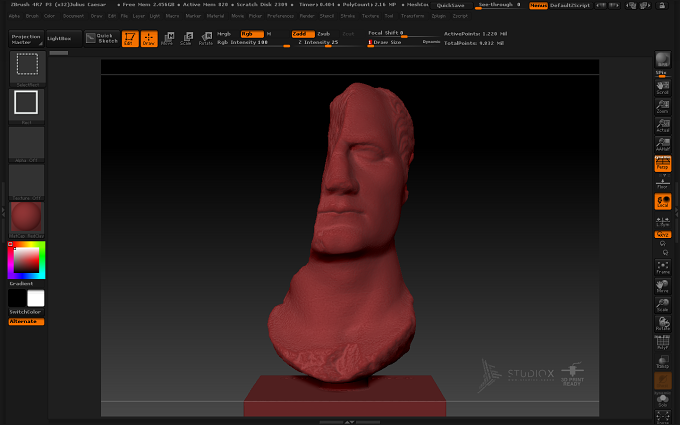Enable the M material channel
Viewport: 680px width, 425px height.
[269, 34]
